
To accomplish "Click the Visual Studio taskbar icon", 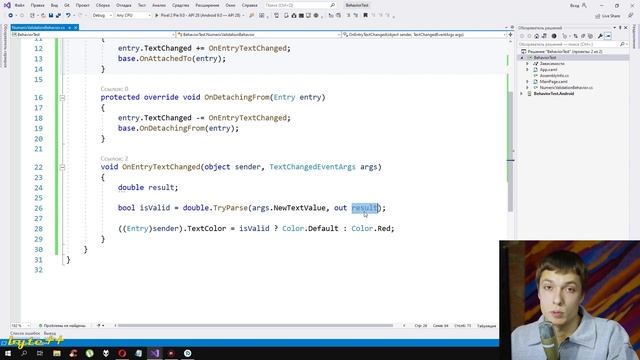I will point(155,353).
